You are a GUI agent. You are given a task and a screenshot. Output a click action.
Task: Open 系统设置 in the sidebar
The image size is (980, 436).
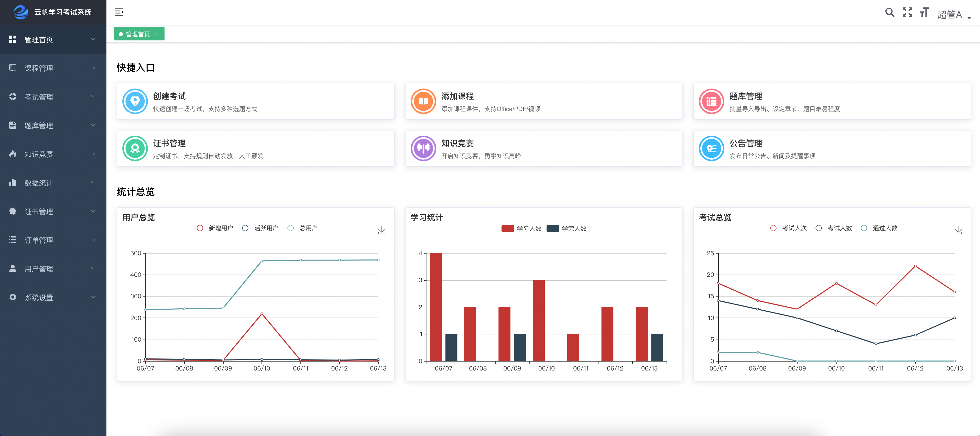point(53,297)
